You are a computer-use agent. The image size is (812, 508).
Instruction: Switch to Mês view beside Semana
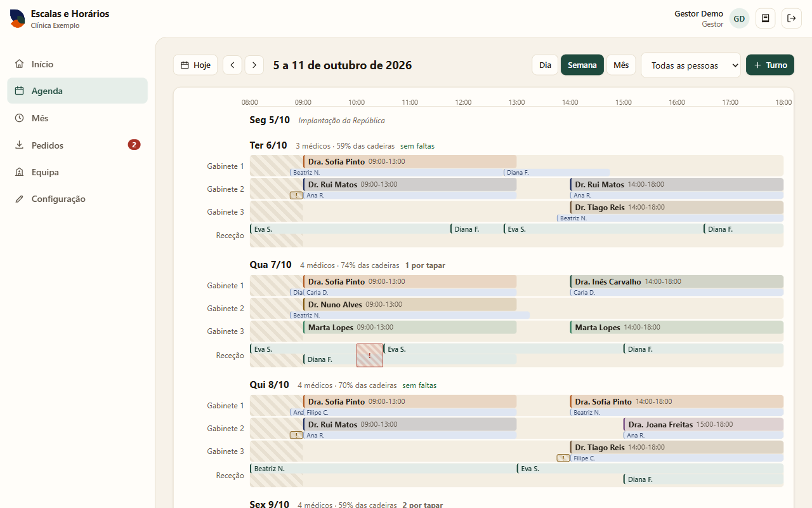621,65
